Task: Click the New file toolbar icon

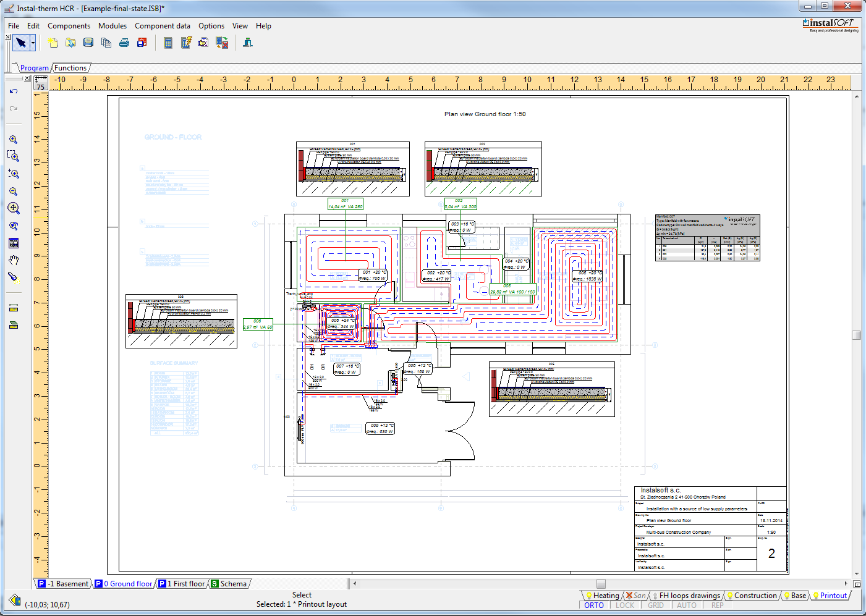Action: tap(53, 43)
